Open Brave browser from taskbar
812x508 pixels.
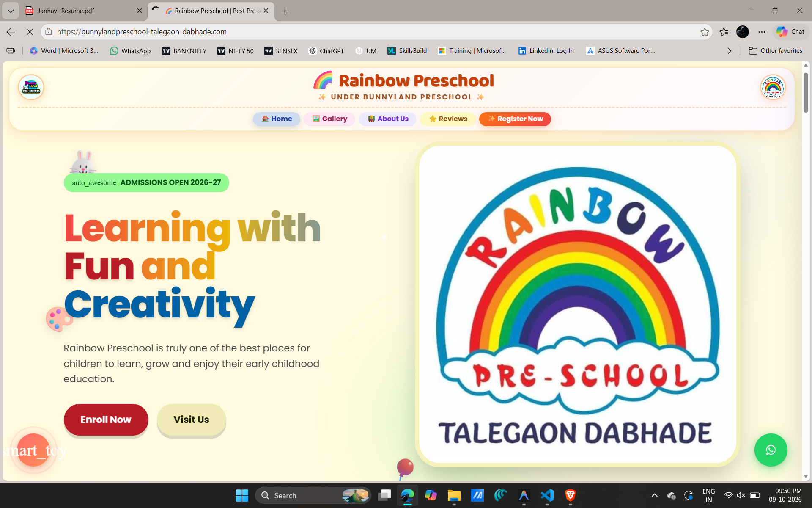coord(570,495)
